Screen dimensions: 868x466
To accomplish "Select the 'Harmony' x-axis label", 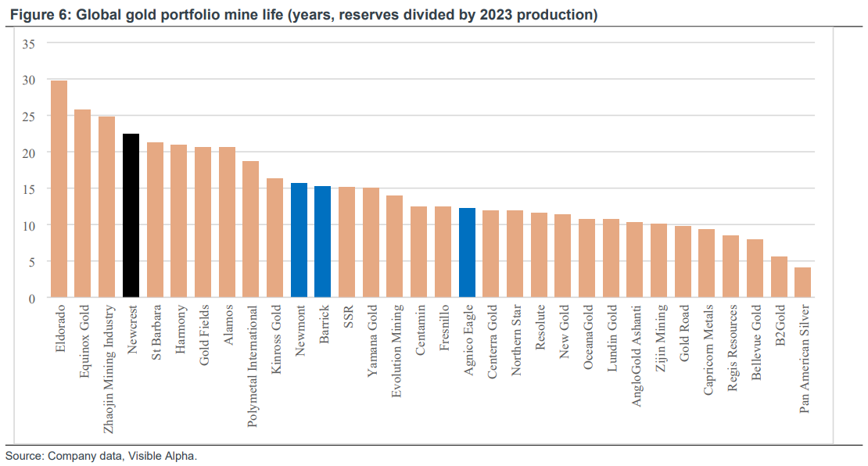I will [x=180, y=329].
